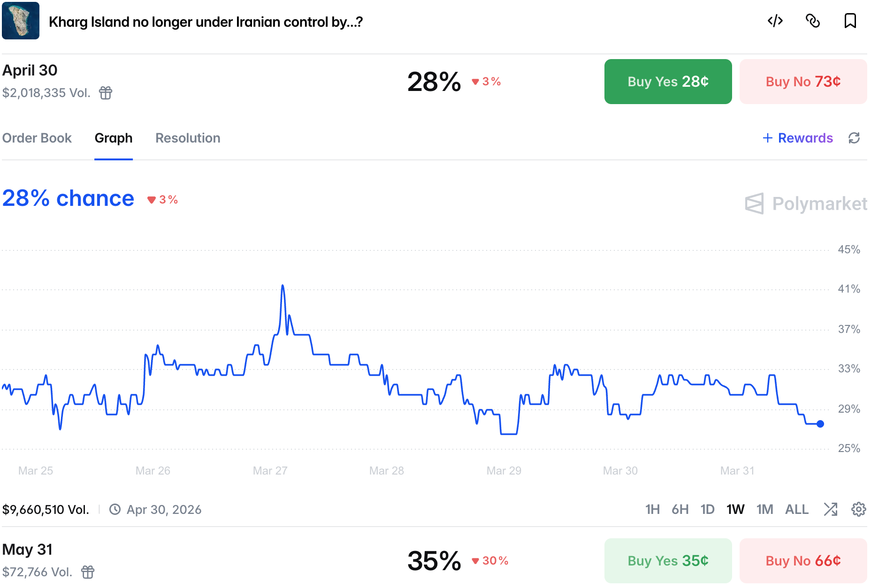
Task: Select the 1D time range
Action: [x=707, y=509]
